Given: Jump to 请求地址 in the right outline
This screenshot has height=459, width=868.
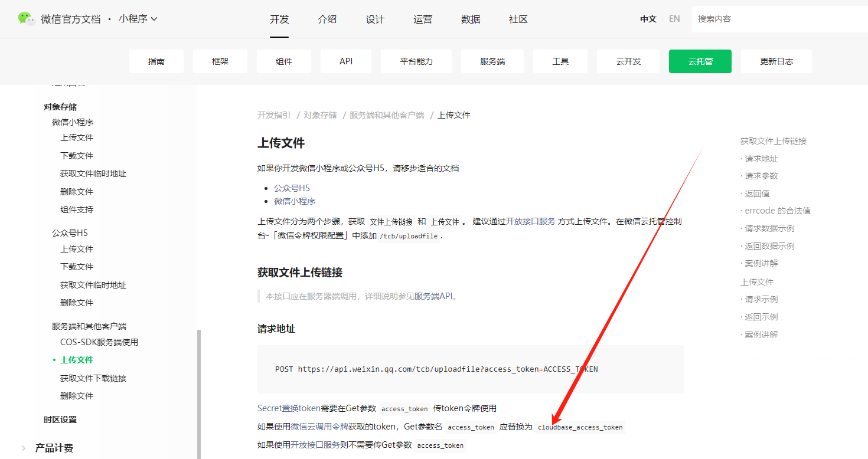Looking at the screenshot, I should (762, 159).
